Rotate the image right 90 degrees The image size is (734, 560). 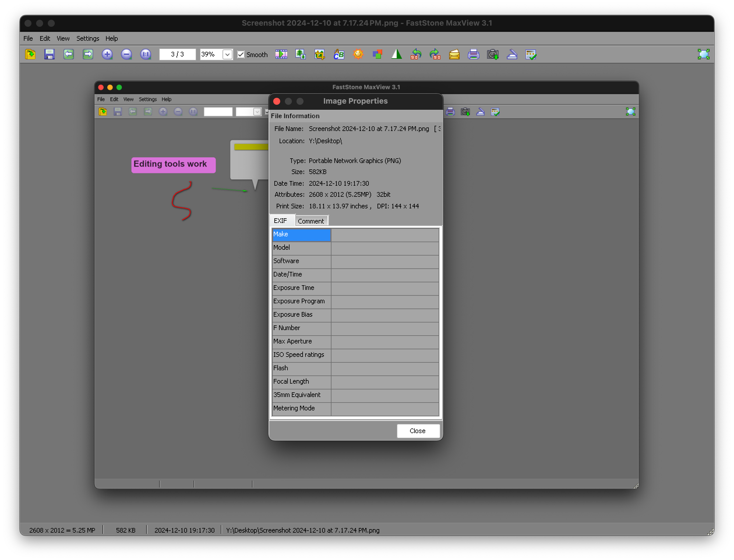435,54
